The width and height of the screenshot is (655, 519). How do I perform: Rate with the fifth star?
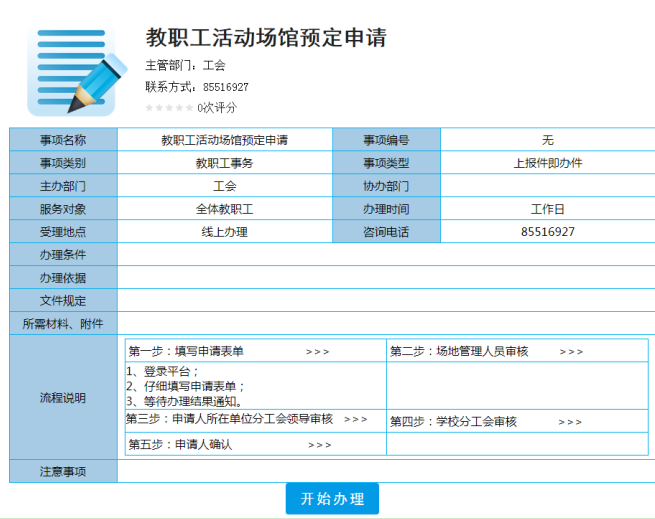190,107
